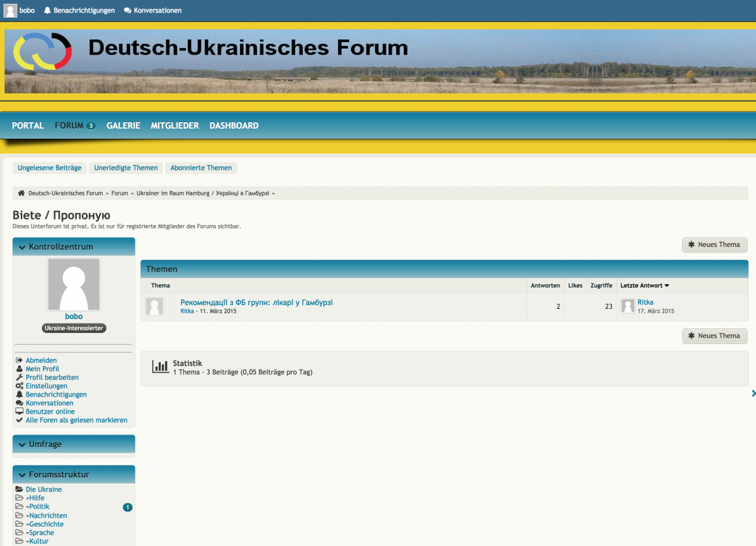Collapse the Kontrollzentrum panel

pos(22,247)
